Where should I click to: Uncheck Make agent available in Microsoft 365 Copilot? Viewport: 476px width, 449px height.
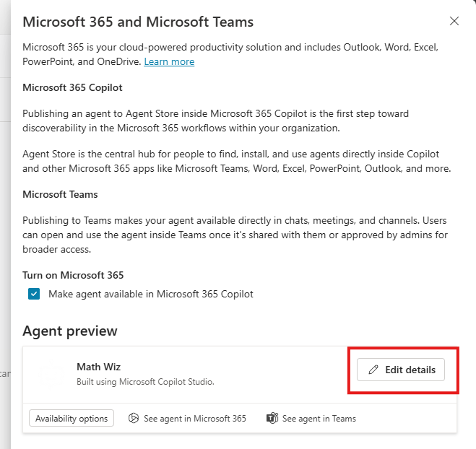(34, 294)
